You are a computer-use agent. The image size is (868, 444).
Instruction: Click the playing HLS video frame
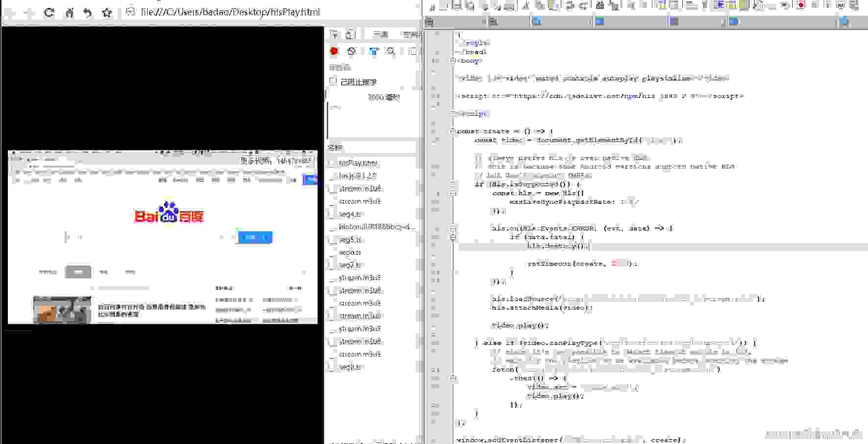click(163, 237)
